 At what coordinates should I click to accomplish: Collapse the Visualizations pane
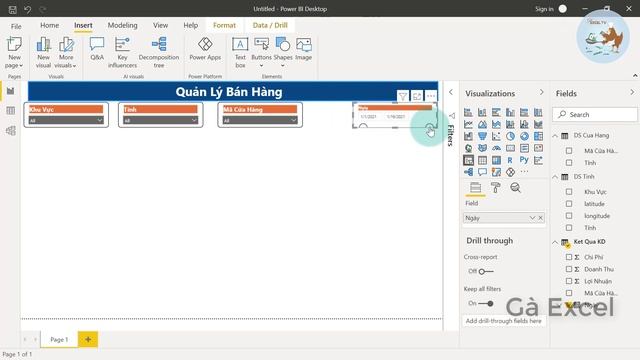point(542,92)
